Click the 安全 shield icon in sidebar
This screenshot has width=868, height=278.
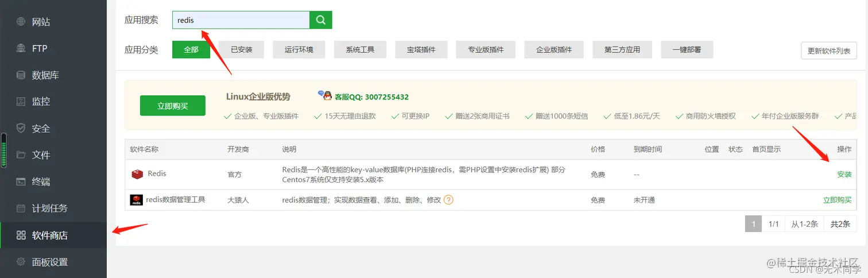[x=21, y=128]
